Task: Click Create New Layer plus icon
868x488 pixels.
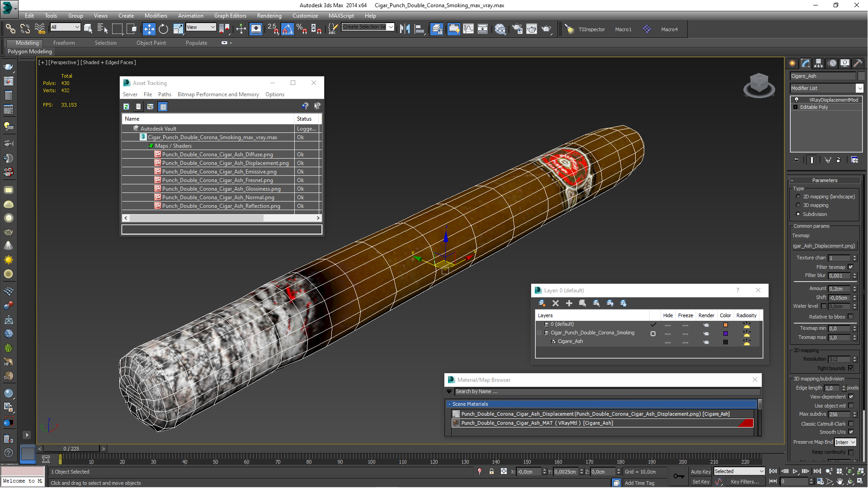Action: pyautogui.click(x=569, y=303)
